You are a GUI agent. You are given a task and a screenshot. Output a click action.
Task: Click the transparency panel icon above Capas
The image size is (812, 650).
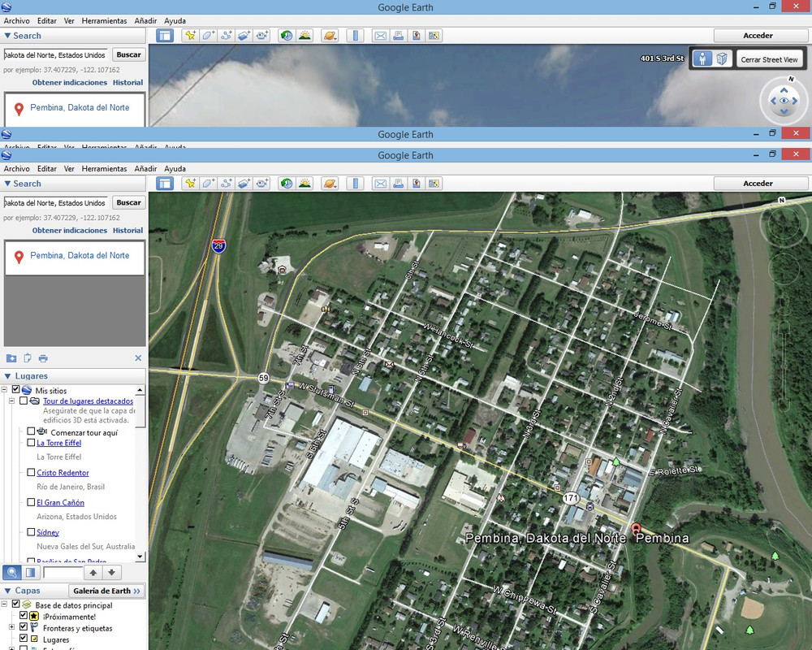click(x=31, y=573)
